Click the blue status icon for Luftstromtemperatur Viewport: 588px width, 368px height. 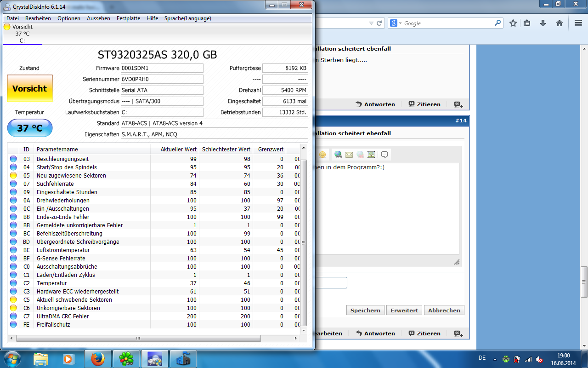pyautogui.click(x=13, y=250)
